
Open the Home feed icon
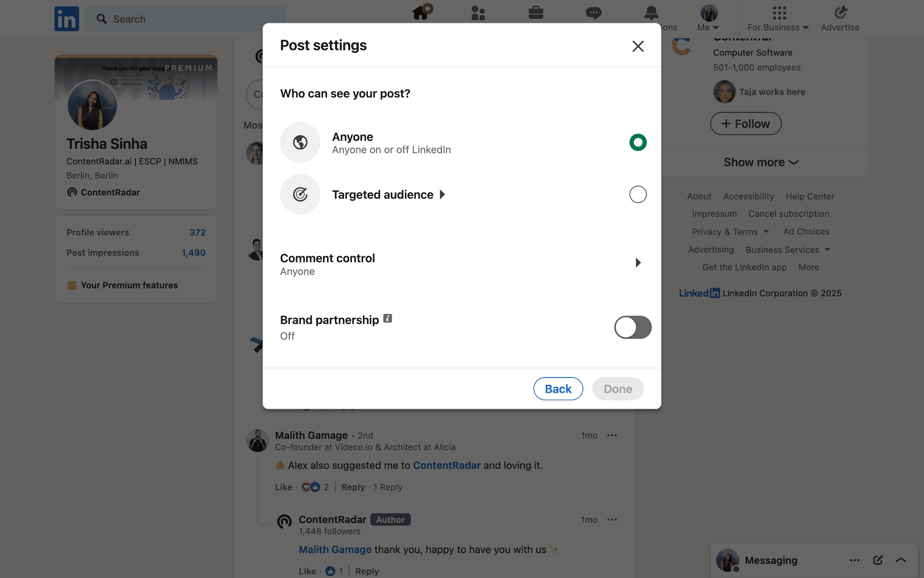pyautogui.click(x=420, y=13)
